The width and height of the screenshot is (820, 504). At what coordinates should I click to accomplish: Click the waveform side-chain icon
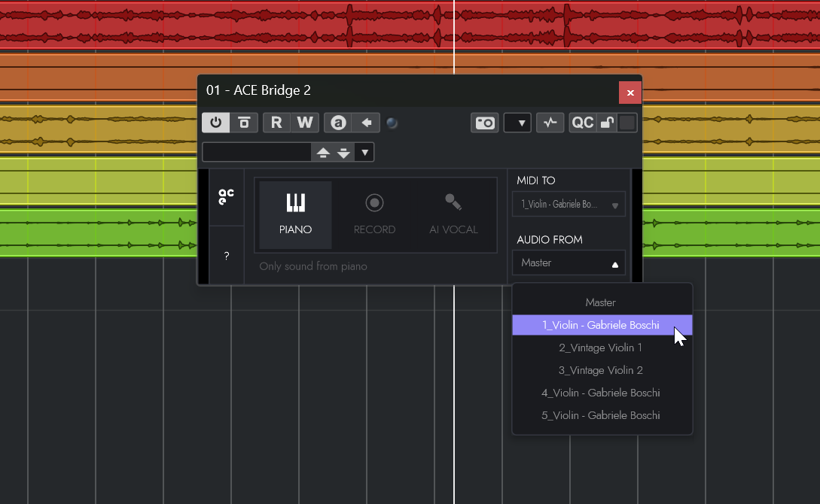click(550, 123)
